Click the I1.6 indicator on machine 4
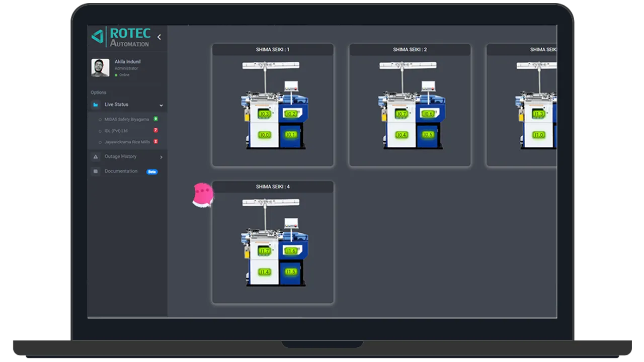Image resolution: width=644 pixels, height=362 pixels. click(291, 251)
